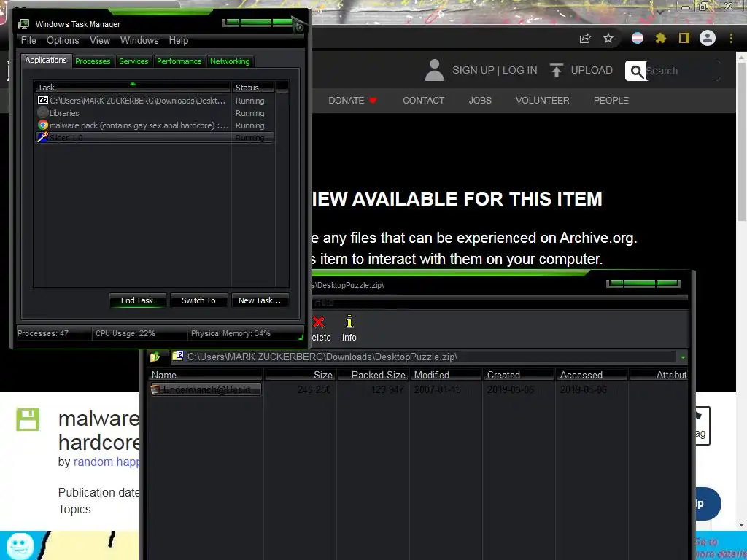This screenshot has height=560, width=747.
Task: Click the Chrome icon in the task list
Action: 43,125
